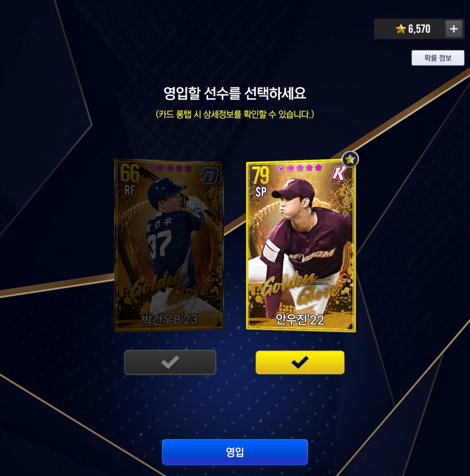Confirm recruitment with the blue 영입 button
Viewport: 470px width, 476px height.
pos(235,452)
